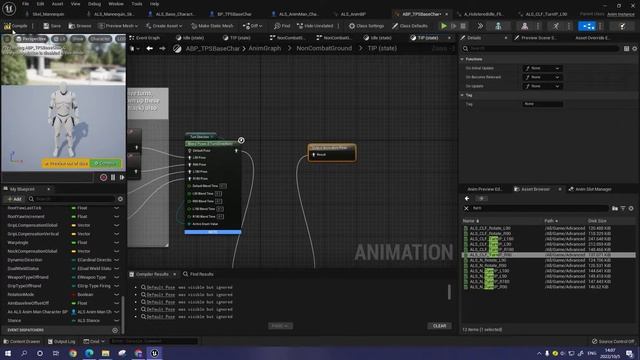Screen dimensions: 640x360
Task: Clear the compiler results
Action: pos(439,326)
